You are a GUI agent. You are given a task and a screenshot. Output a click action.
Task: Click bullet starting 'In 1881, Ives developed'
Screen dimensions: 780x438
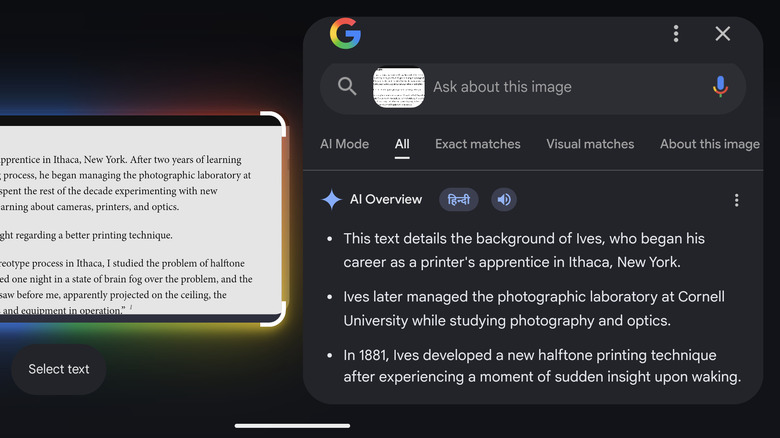pyautogui.click(x=542, y=366)
